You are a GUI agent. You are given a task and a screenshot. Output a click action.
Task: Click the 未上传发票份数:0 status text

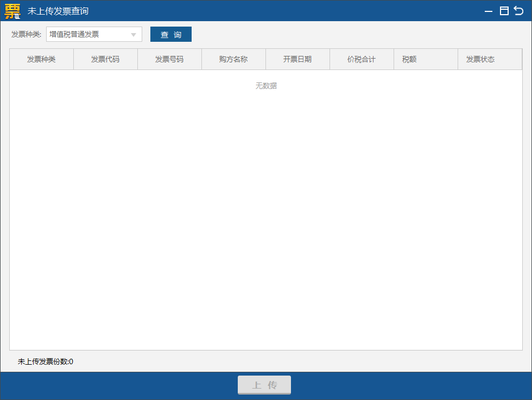[x=46, y=361]
